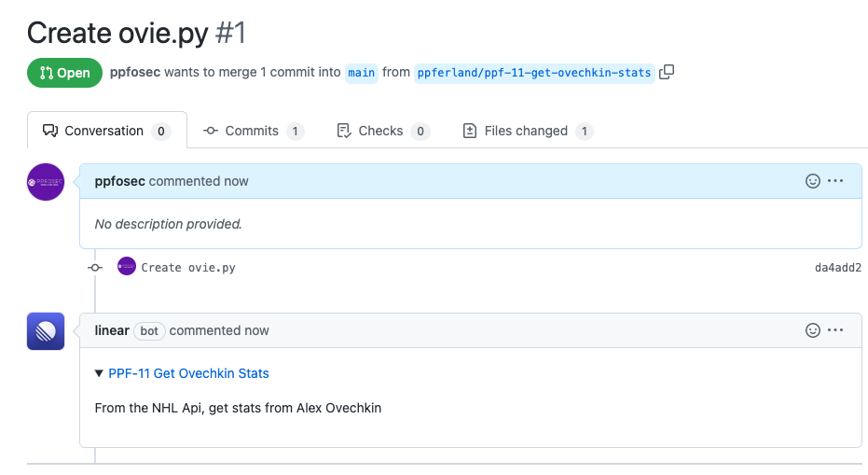
Task: Click the linear bot avatar
Action: pyautogui.click(x=46, y=331)
